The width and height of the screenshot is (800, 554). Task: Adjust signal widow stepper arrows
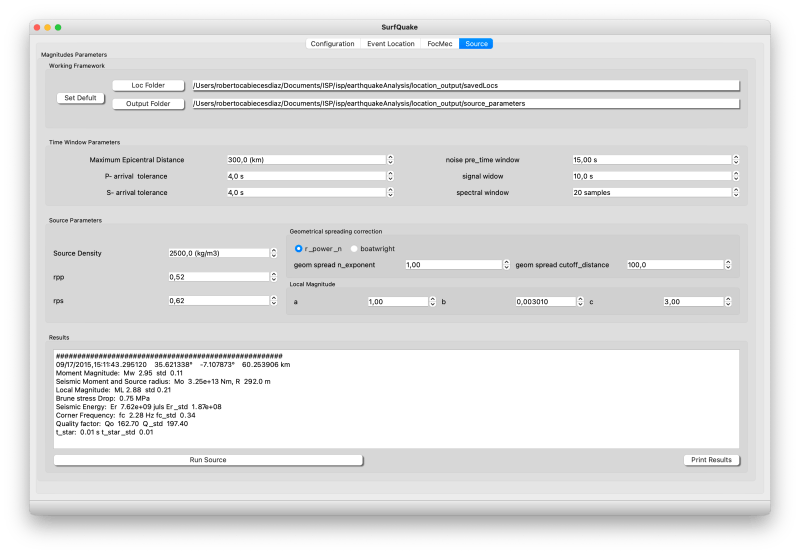click(x=736, y=176)
